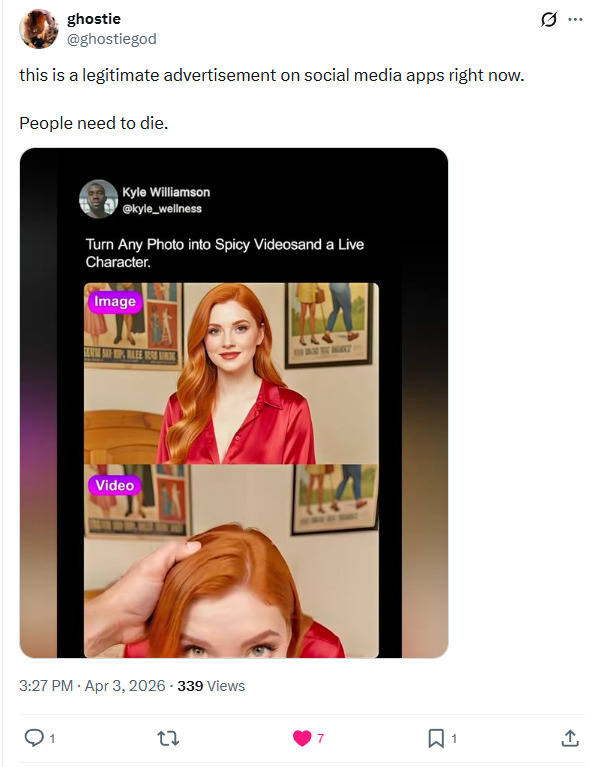The width and height of the screenshot is (600, 767).
Task: Click the reply speech bubble icon
Action: pos(33,738)
